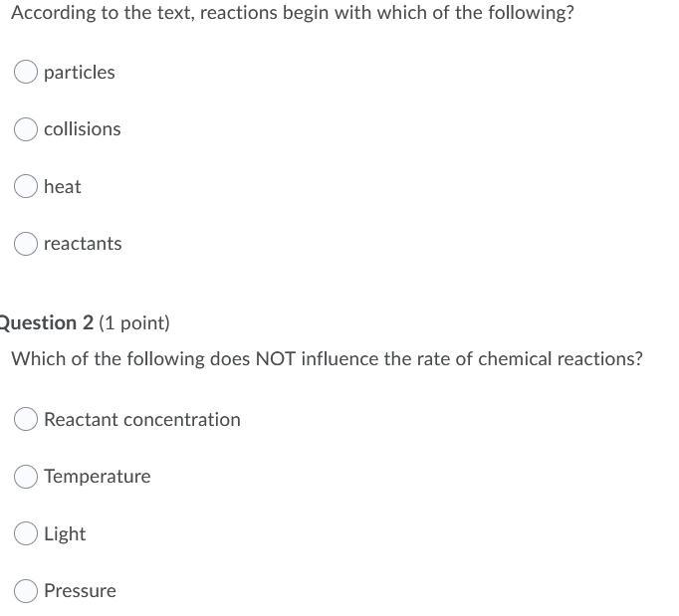Click the '(1 point)' text
The height and width of the screenshot is (616, 679).
[x=134, y=323]
